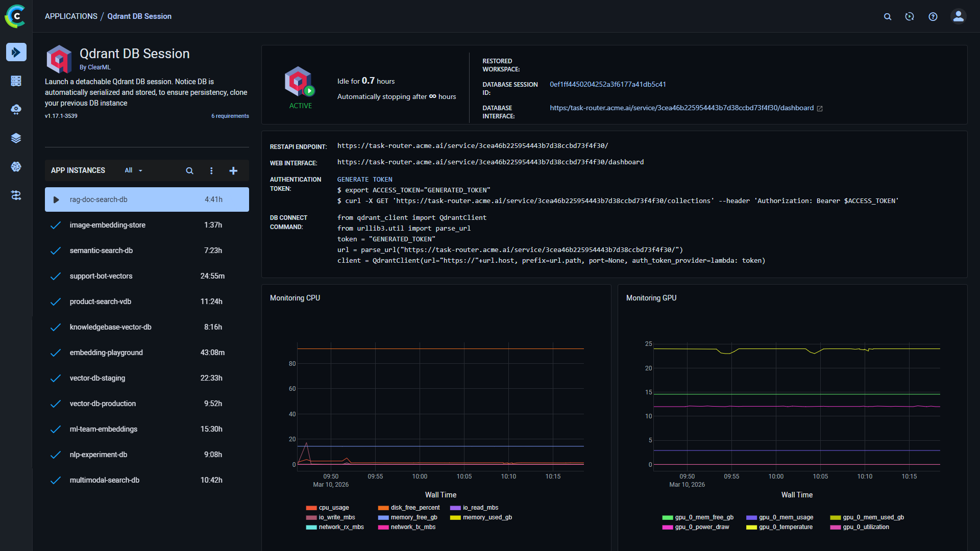Open the user profile avatar
Viewport: 980px width, 551px height.
point(959,16)
